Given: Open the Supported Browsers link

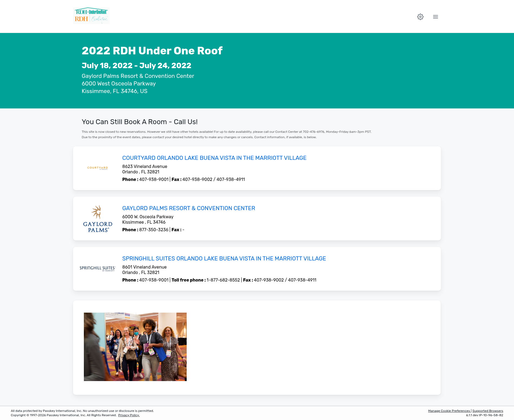Looking at the screenshot, I should click(488, 411).
